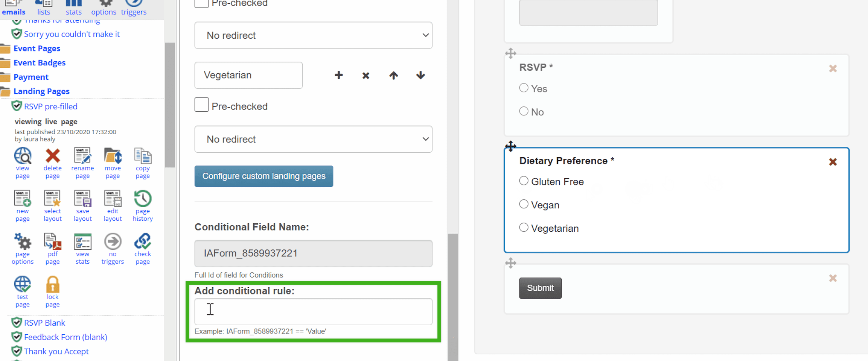
Task: Open the upper No redirect dropdown
Action: pyautogui.click(x=313, y=35)
